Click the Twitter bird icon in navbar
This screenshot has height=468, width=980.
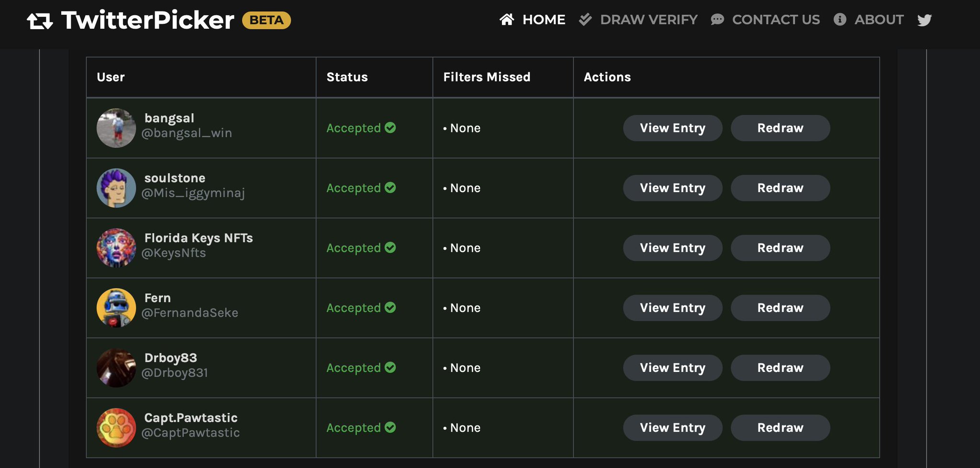924,20
